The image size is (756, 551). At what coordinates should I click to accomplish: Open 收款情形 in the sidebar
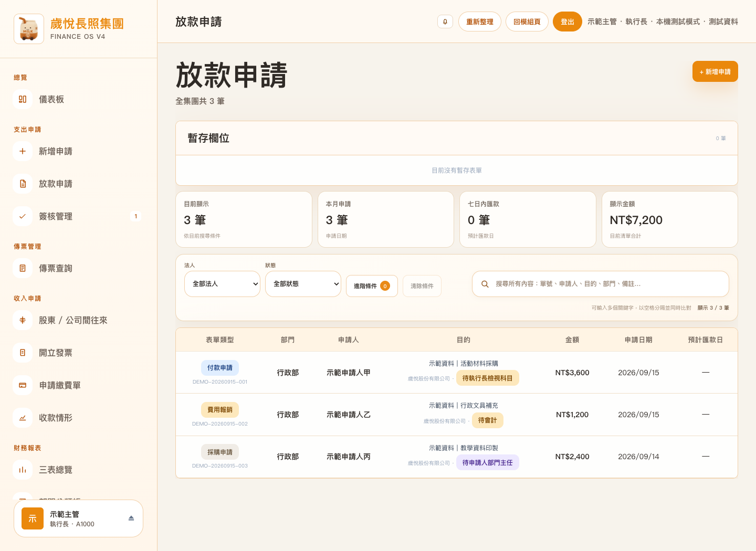click(78, 418)
